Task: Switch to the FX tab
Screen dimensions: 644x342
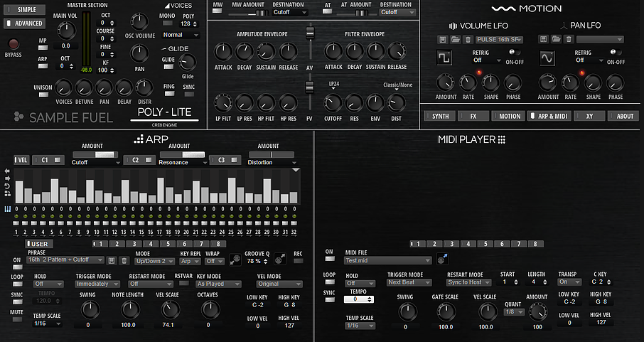Action: click(473, 117)
